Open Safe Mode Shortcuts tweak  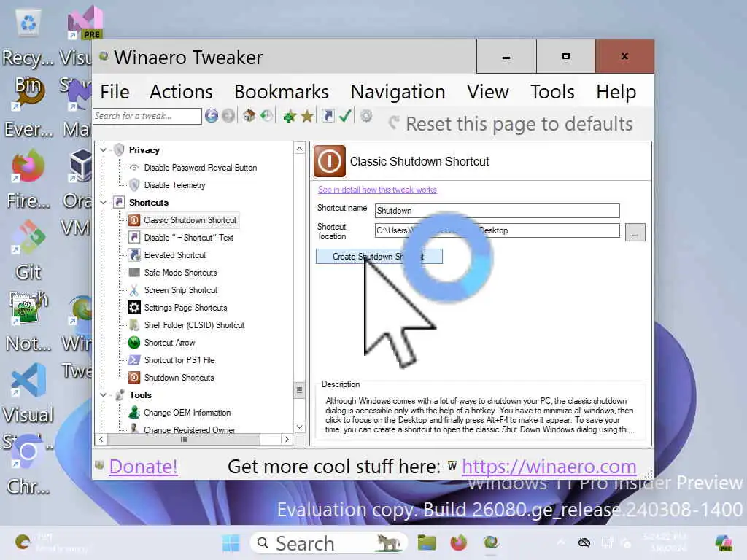pyautogui.click(x=180, y=273)
